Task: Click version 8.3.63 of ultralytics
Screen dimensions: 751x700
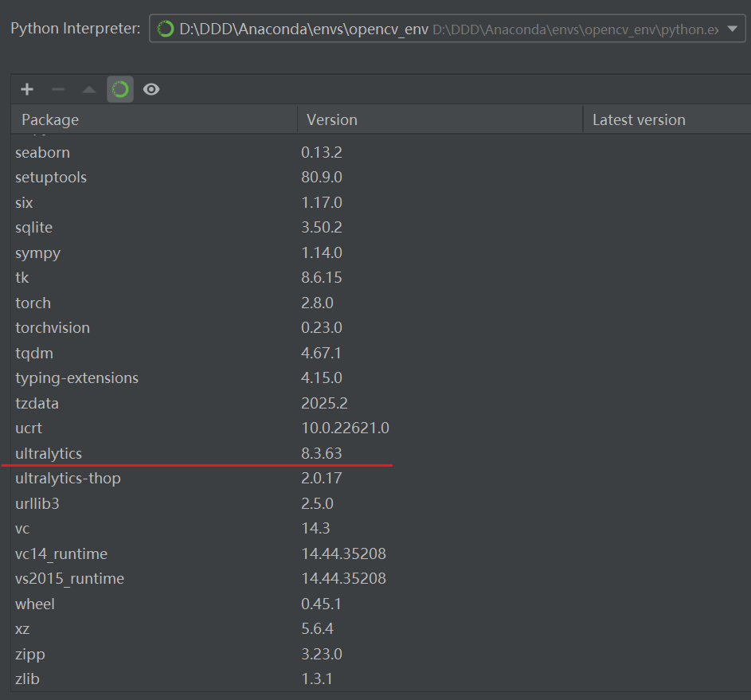Action: 322,453
